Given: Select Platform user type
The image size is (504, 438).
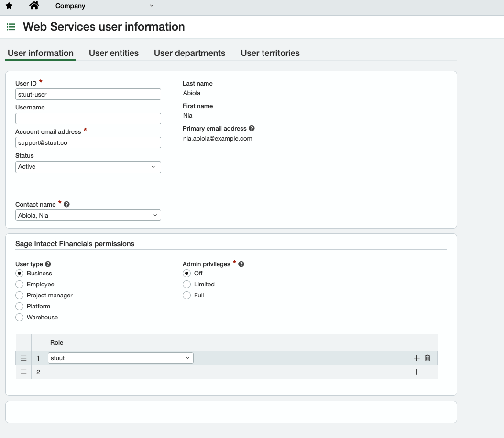Looking at the screenshot, I should pos(19,306).
